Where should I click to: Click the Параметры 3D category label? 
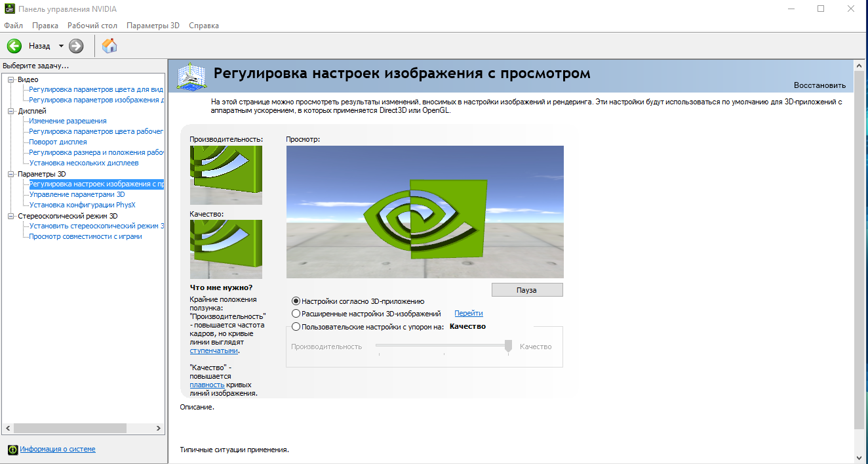point(42,174)
